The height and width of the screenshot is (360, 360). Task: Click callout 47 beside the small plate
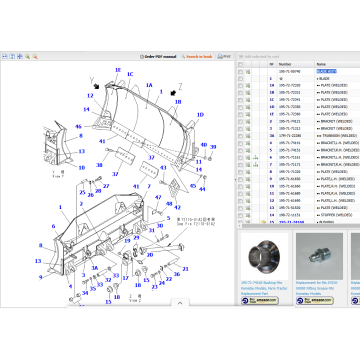click(158, 197)
